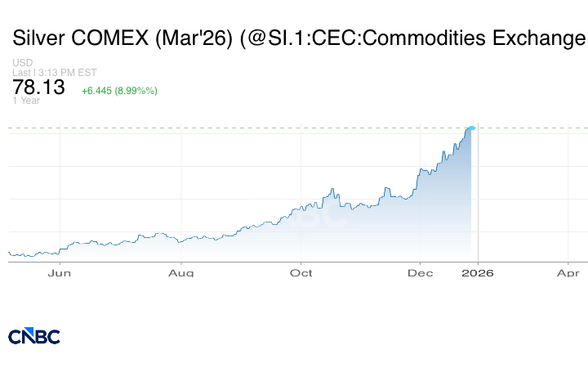Click the blue current-price marker dot
This screenshot has width=588, height=368.
point(472,128)
